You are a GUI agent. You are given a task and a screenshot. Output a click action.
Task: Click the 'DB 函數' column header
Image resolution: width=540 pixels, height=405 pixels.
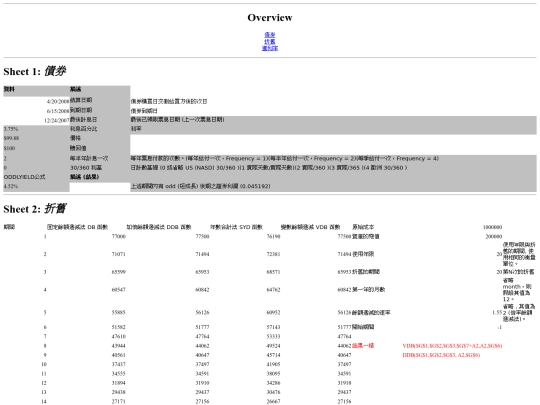(77, 227)
